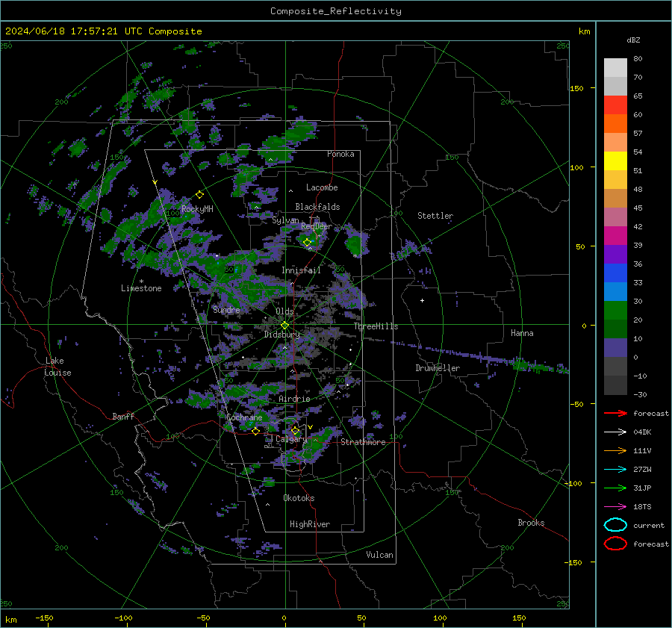The width and height of the screenshot is (672, 628).
Task: Click the red forecast arrow in legend
Action: (615, 413)
